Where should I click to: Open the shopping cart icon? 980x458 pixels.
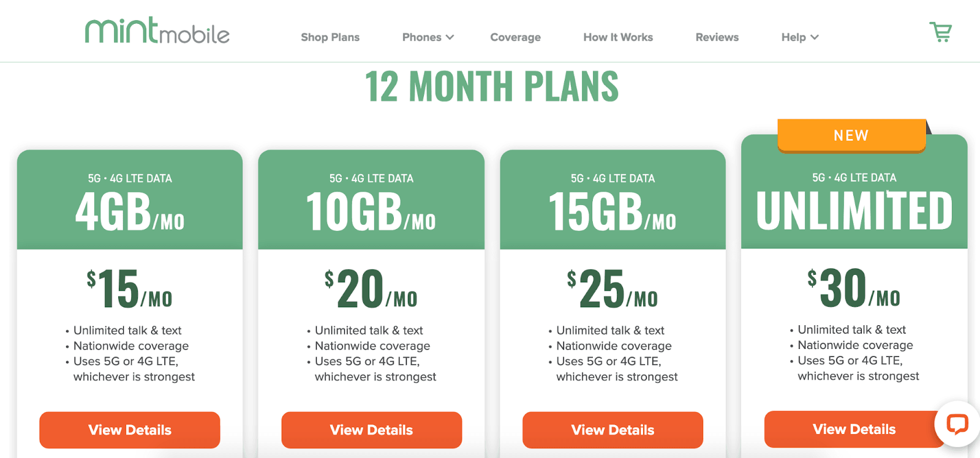941,33
